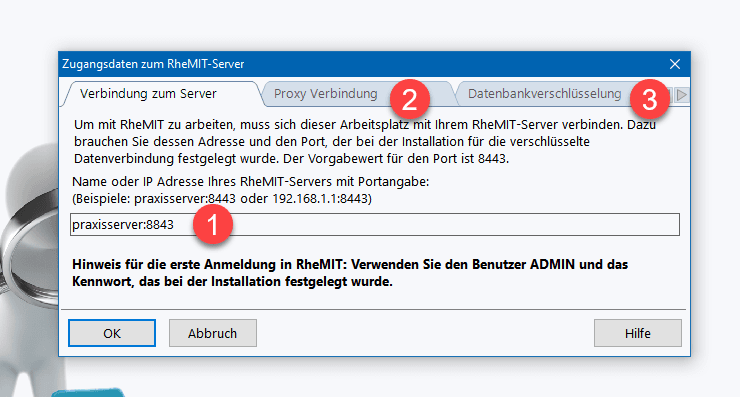This screenshot has height=397, width=740.
Task: Click the label 'Name oder IP Adresse Ihres RheMIT-Servers'
Action: pos(251,182)
